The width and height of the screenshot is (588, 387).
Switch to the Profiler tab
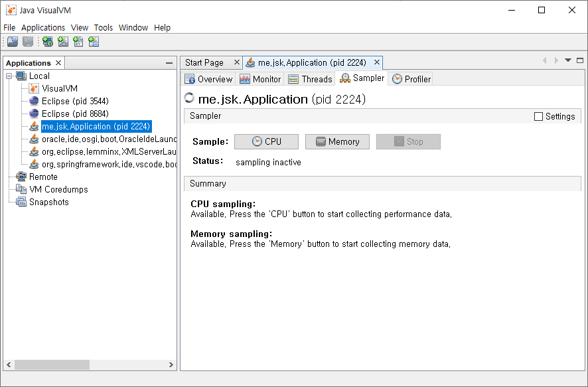pyautogui.click(x=411, y=79)
